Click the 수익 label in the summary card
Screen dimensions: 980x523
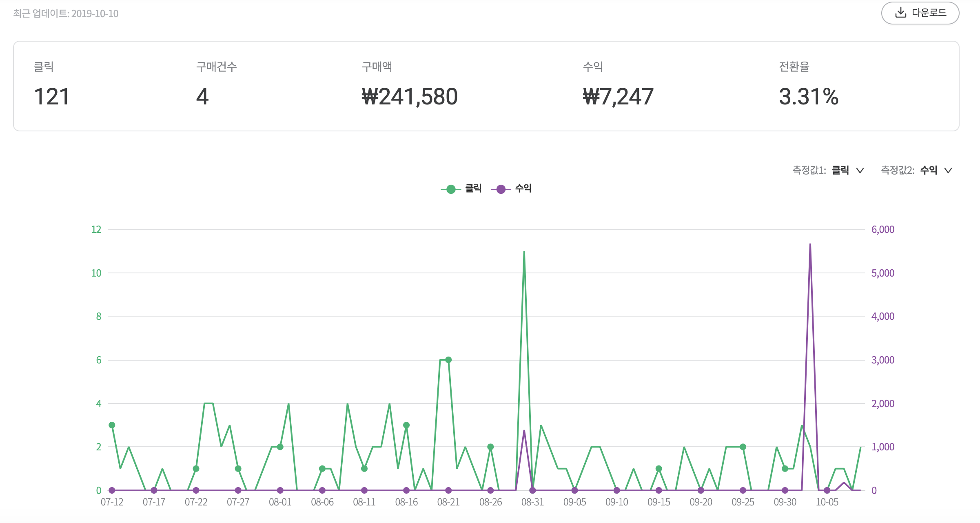593,66
